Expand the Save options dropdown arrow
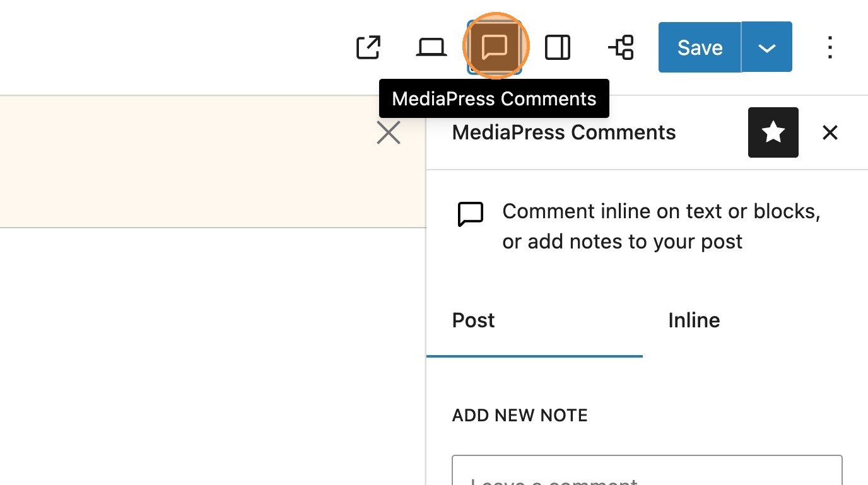Image resolution: width=868 pixels, height=485 pixels. [767, 48]
